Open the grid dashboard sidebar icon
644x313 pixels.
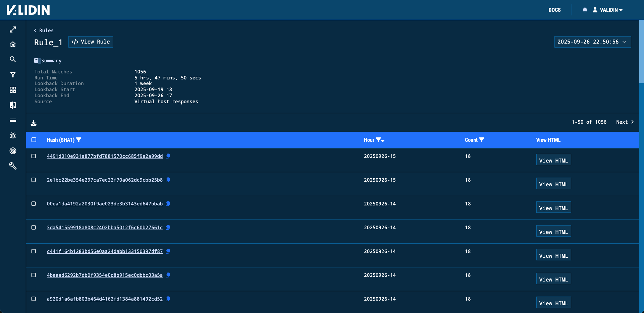(13, 90)
